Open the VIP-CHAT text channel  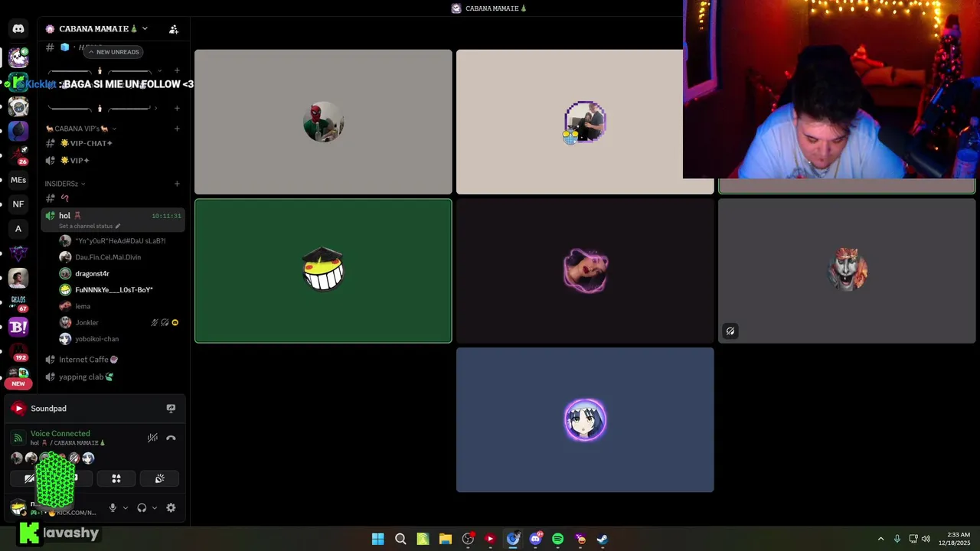coord(113,143)
